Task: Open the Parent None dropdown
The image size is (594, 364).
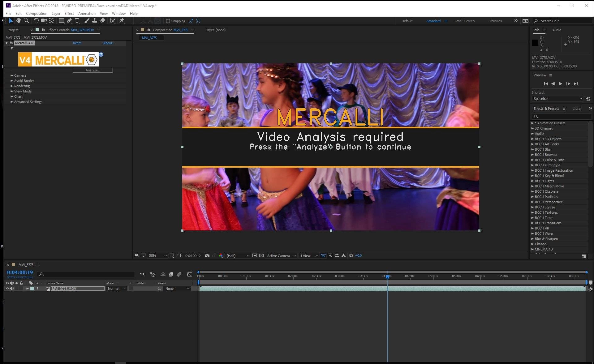Action: [177, 289]
